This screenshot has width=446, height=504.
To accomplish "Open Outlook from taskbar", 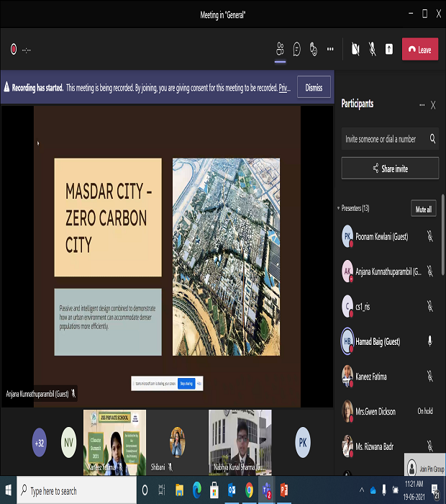I will (x=232, y=490).
